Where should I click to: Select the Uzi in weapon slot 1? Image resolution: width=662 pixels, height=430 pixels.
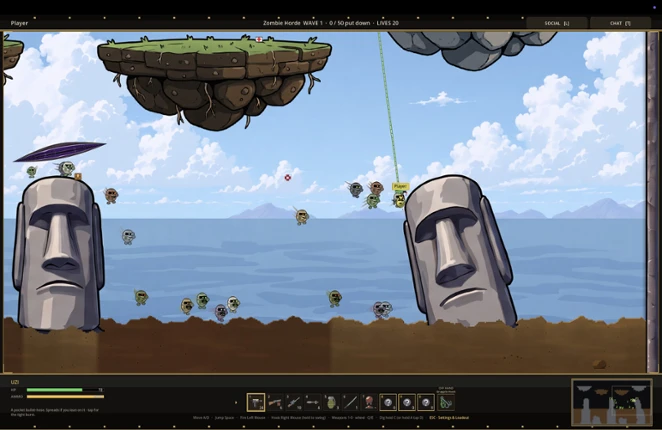256,402
